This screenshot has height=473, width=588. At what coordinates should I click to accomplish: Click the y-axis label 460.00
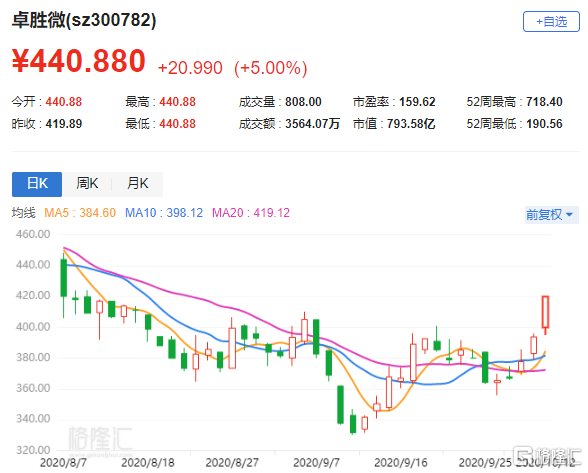tap(33, 234)
